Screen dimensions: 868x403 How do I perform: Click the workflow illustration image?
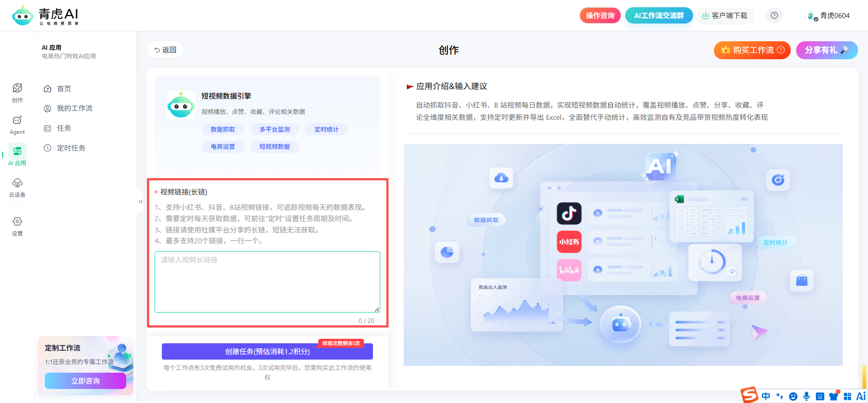tap(623, 255)
